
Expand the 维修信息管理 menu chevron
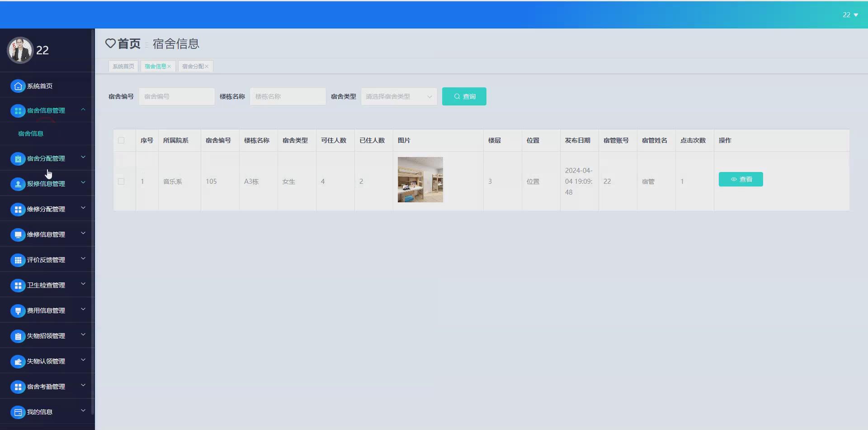(83, 233)
